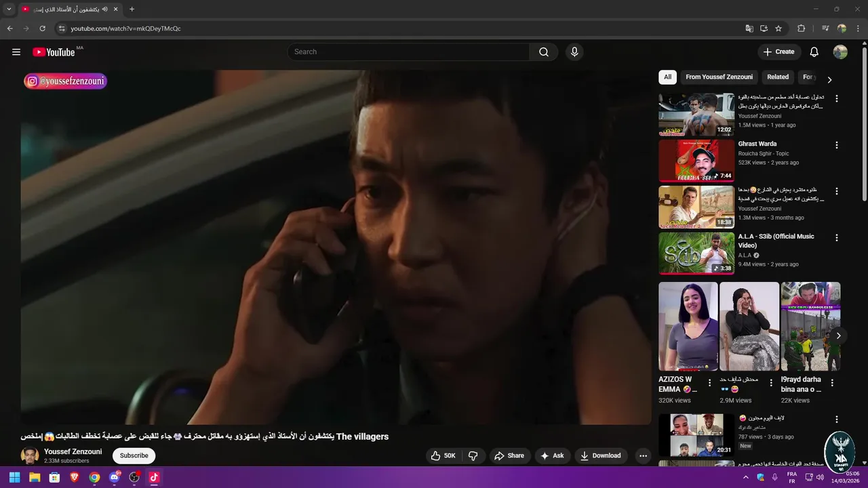Click the YouTube search input field
Image resolution: width=868 pixels, height=488 pixels.
pos(409,52)
